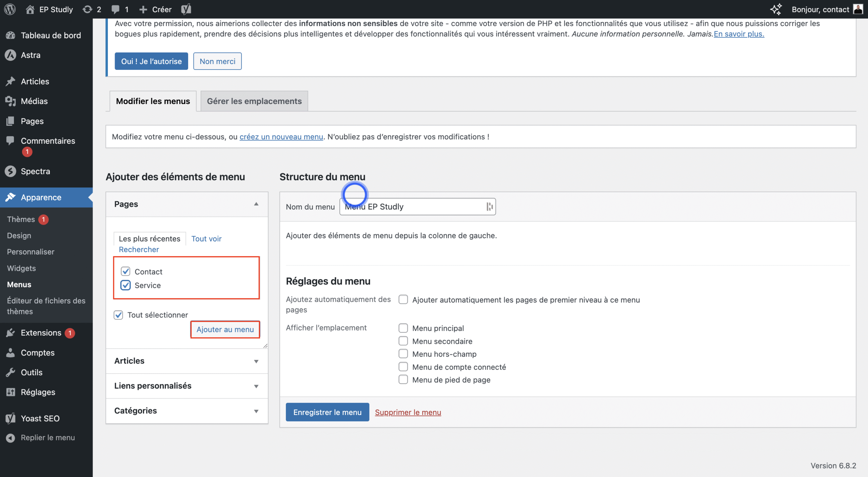Toggle the Tout sélectionner checkbox
868x477 pixels.
click(118, 315)
